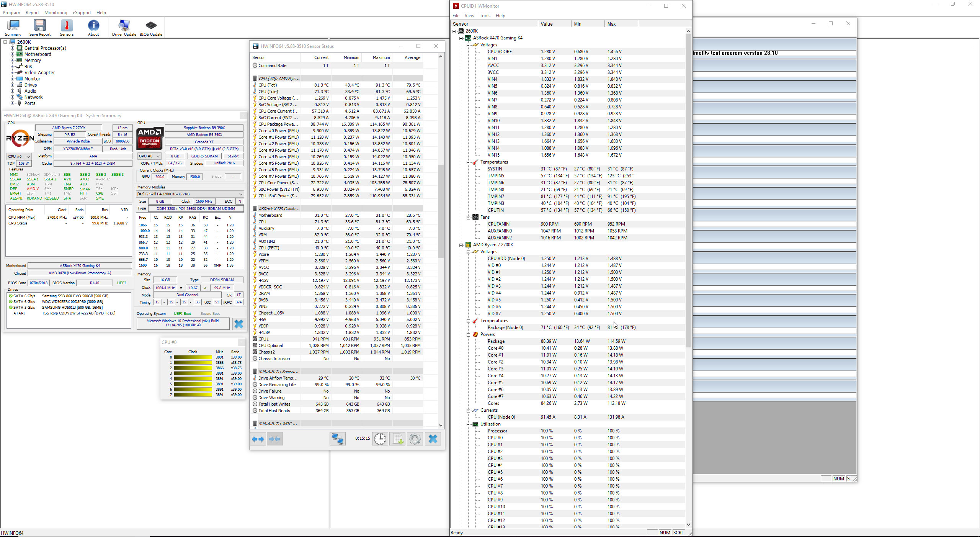
Task: Click the HWMonitor scrollbar down arrow
Action: (688, 525)
